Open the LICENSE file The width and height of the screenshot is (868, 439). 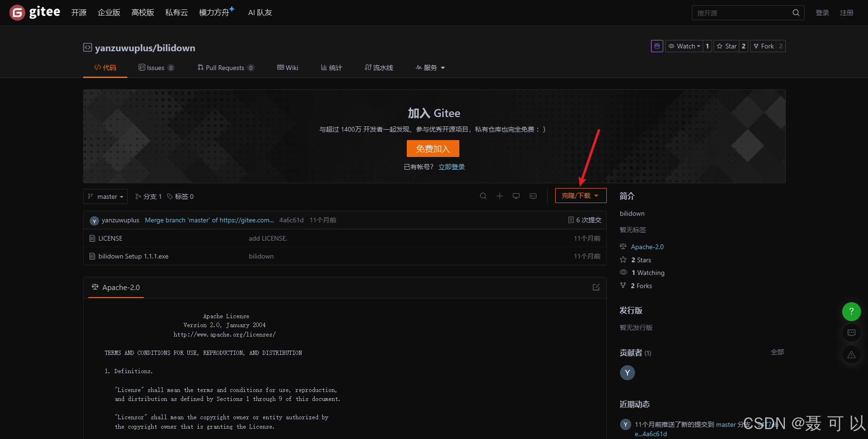(x=110, y=238)
